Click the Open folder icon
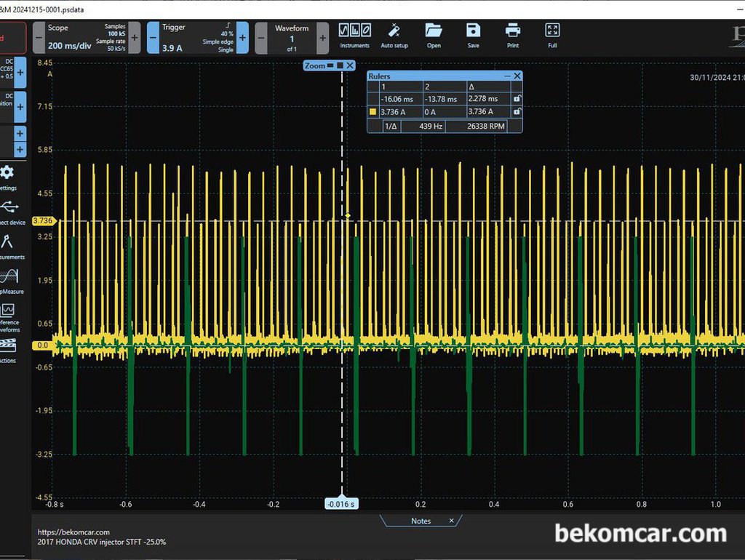This screenshot has height=560, width=745. point(434,31)
